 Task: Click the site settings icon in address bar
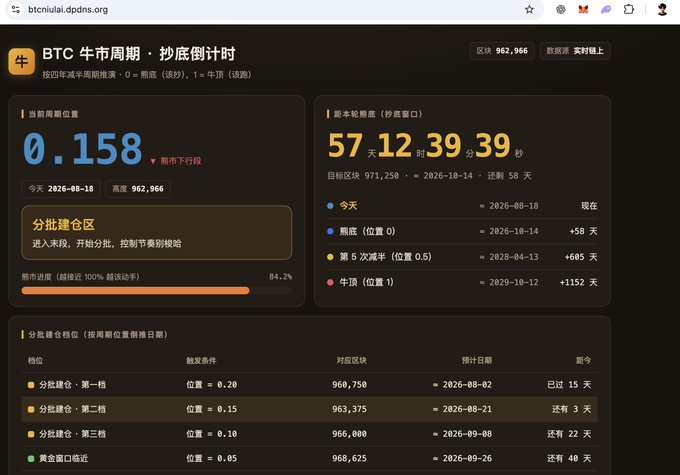[16, 9]
